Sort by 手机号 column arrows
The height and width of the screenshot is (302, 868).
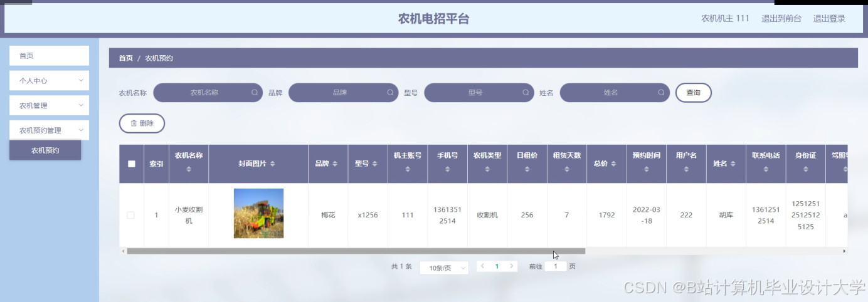tap(447, 169)
